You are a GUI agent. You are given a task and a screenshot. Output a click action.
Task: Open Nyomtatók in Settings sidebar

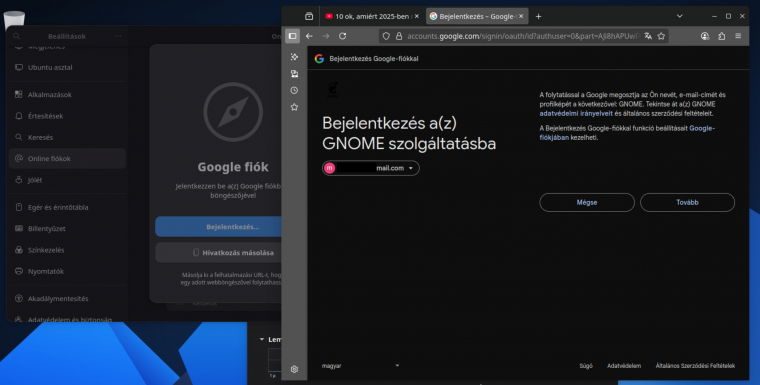pos(67,271)
